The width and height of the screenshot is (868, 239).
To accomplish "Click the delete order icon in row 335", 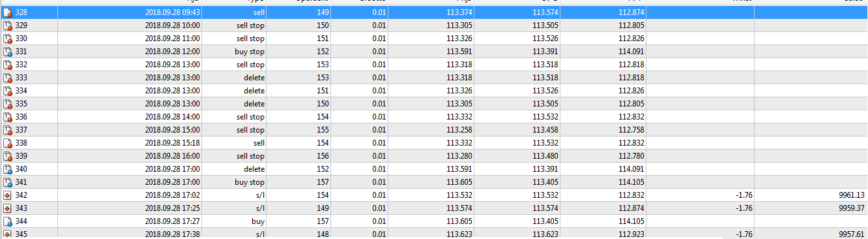I will pyautogui.click(x=8, y=104).
